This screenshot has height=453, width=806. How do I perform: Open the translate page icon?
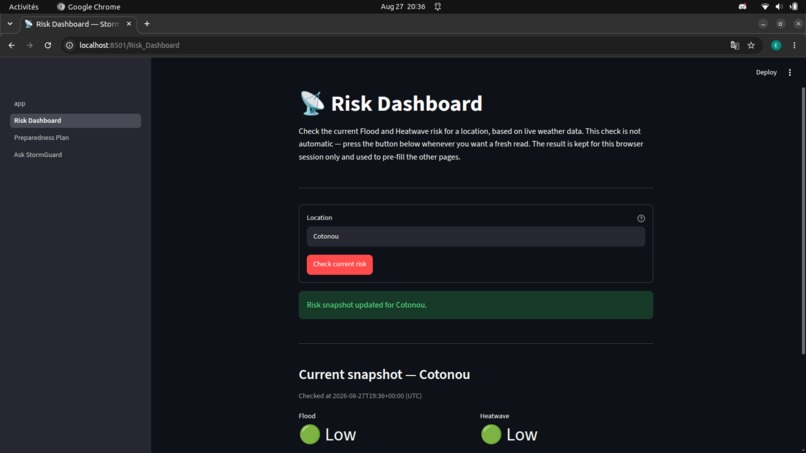tap(735, 45)
